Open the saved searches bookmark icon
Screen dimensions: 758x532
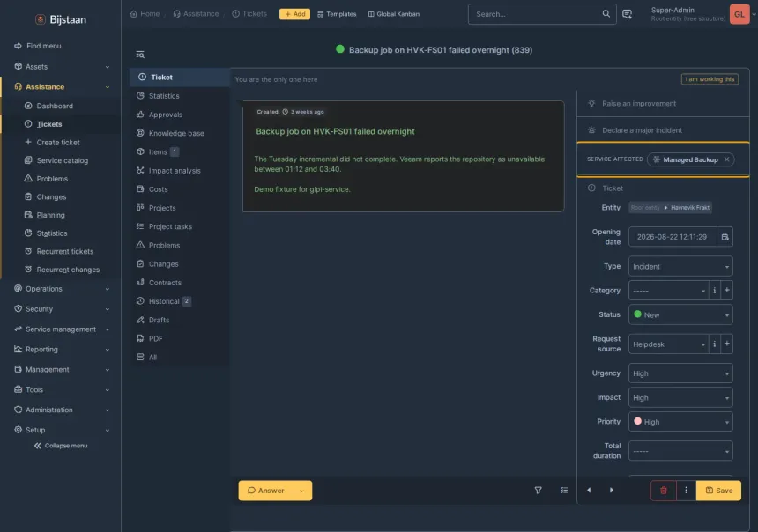point(627,14)
